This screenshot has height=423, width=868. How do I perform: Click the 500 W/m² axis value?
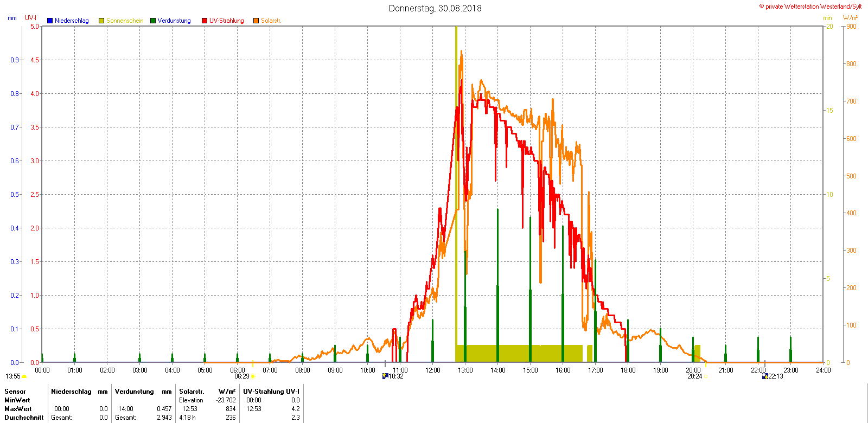click(852, 176)
